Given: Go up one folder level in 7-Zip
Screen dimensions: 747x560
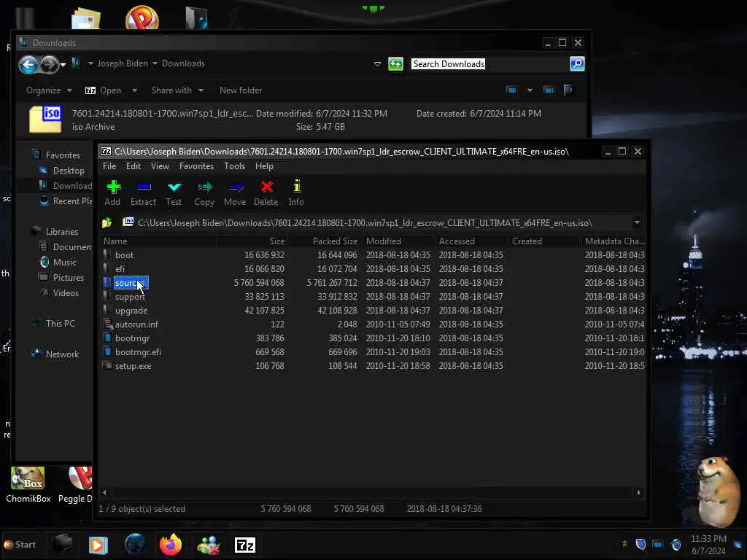Looking at the screenshot, I should pyautogui.click(x=107, y=222).
